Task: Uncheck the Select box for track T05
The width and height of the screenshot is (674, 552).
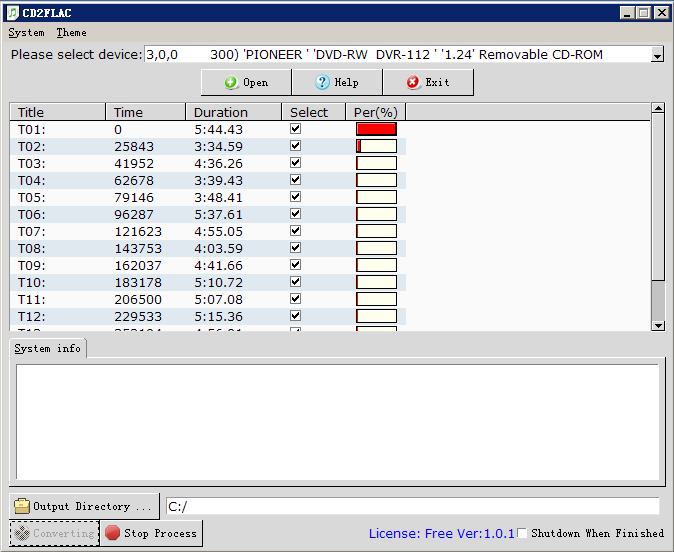Action: pyautogui.click(x=295, y=197)
